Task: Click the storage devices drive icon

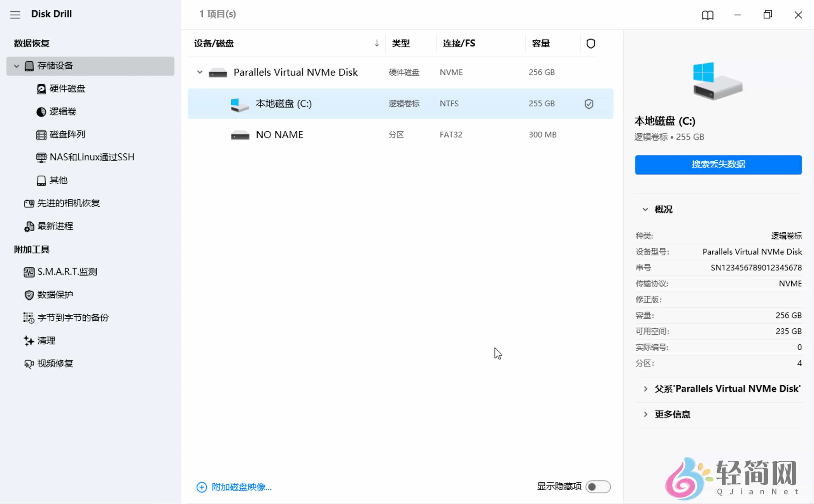Action: click(x=29, y=66)
